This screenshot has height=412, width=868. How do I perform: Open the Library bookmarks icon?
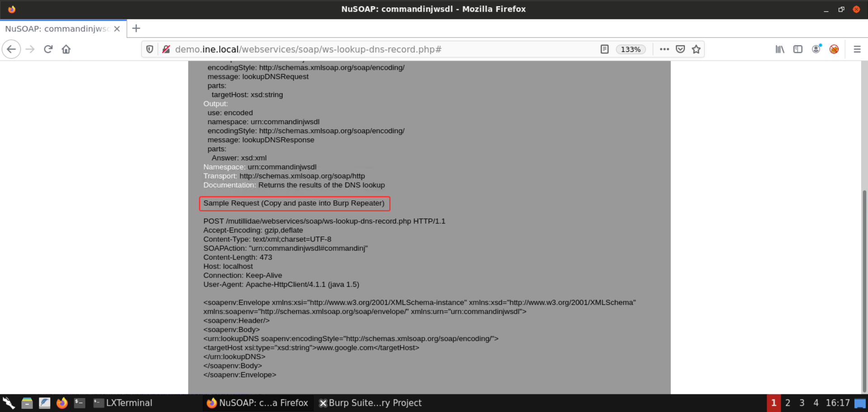point(780,49)
